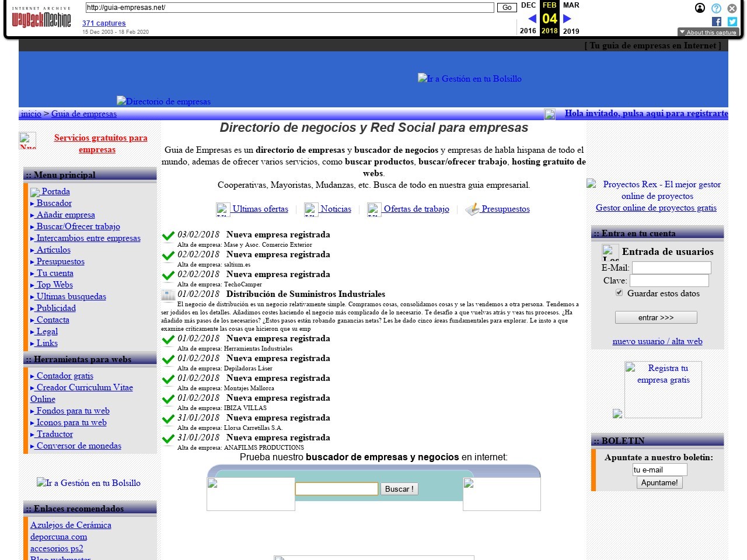The height and width of the screenshot is (560, 747).
Task: Close the Wayback toolbar
Action: (732, 8)
